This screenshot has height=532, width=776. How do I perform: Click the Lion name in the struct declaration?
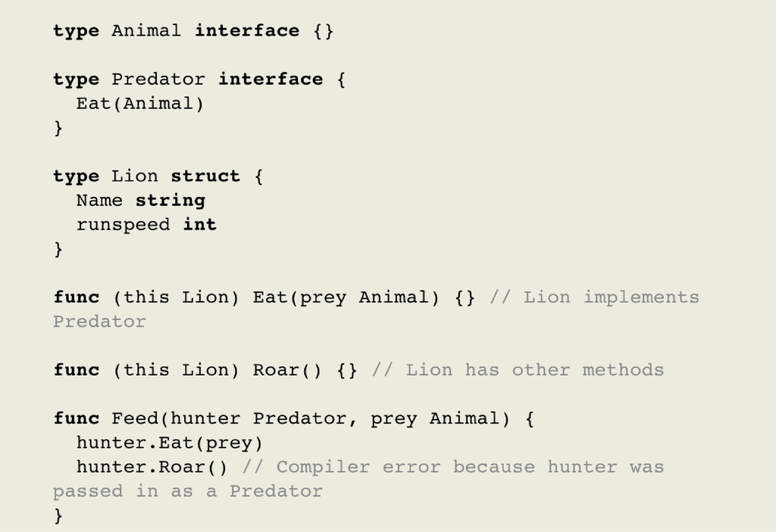pyautogui.click(x=134, y=177)
